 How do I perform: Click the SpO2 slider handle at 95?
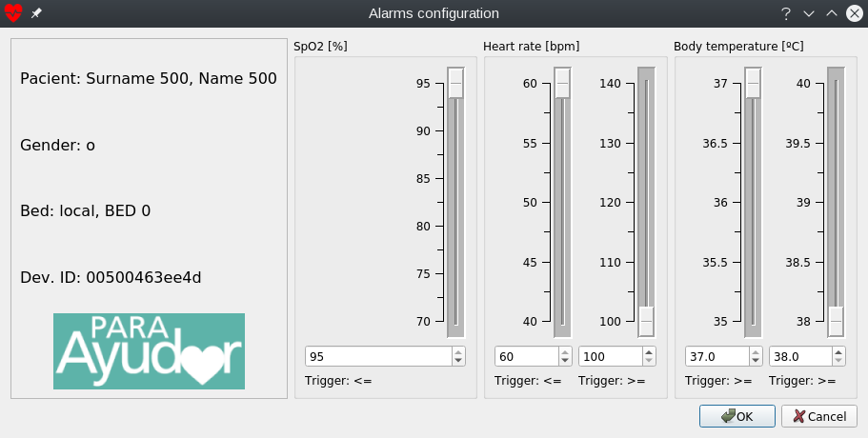455,83
